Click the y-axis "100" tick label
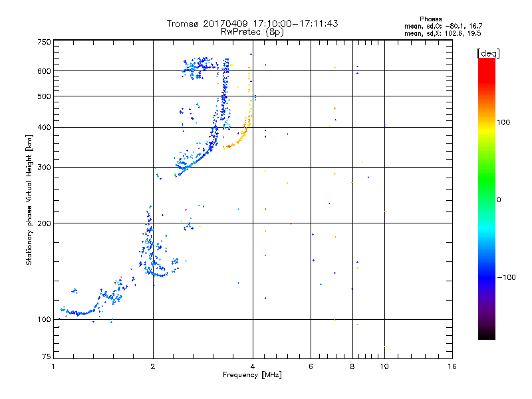 click(x=44, y=319)
